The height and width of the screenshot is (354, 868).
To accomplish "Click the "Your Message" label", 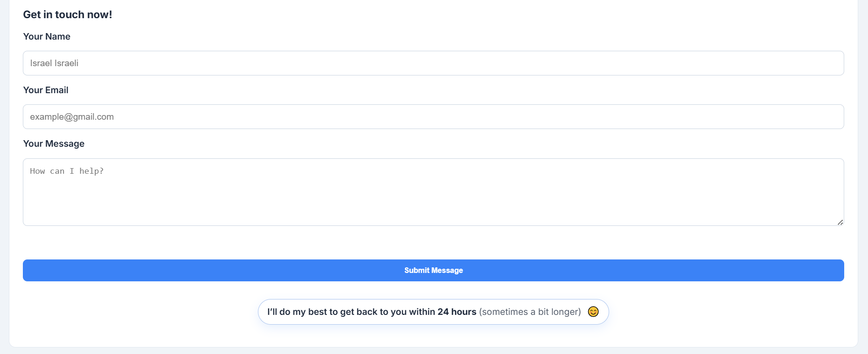I will tap(54, 144).
